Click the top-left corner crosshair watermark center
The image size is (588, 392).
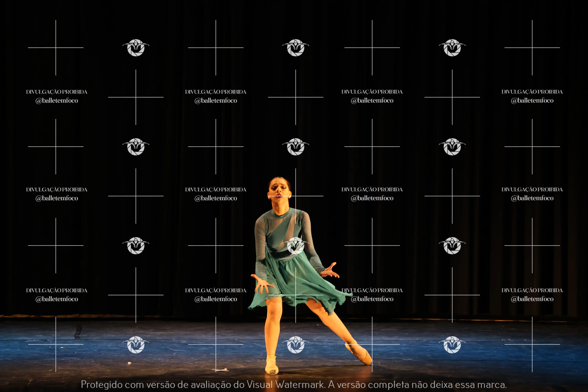coord(56,48)
